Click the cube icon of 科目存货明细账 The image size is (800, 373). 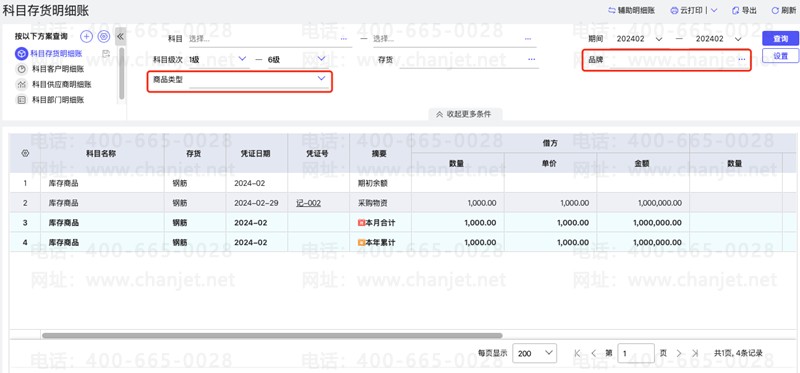pyautogui.click(x=21, y=53)
